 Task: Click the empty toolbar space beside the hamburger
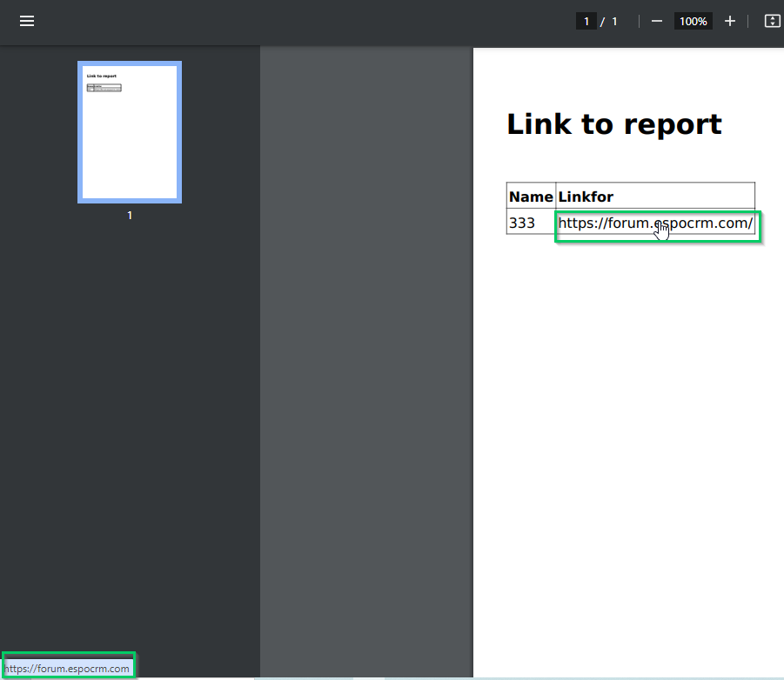point(261,21)
